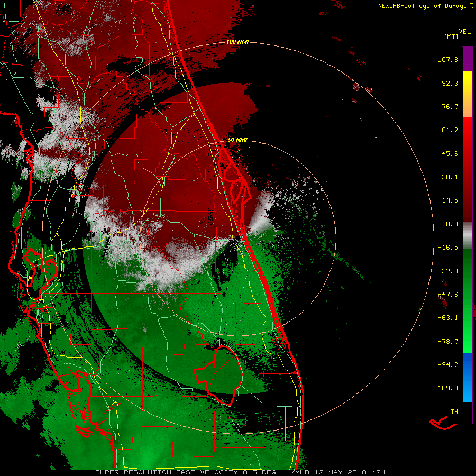The height and width of the screenshot is (476, 476).
Task: Click the 04:24 timestamp in caption
Action: coord(374,472)
